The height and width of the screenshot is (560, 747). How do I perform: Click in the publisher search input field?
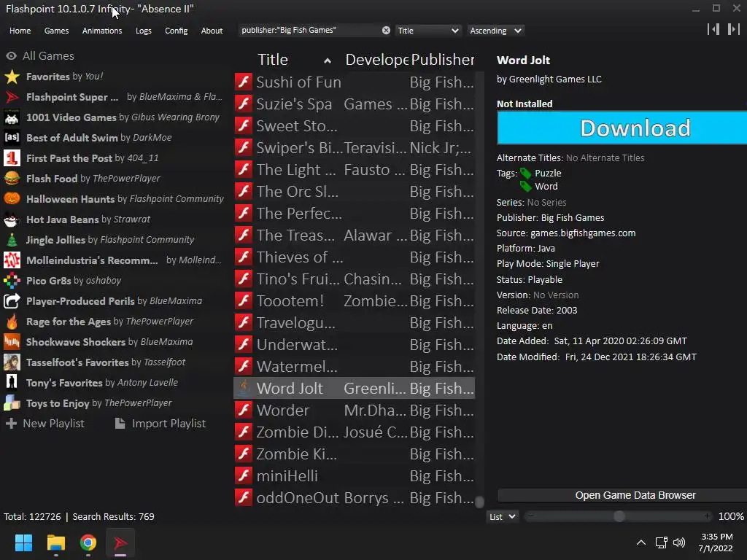309,31
